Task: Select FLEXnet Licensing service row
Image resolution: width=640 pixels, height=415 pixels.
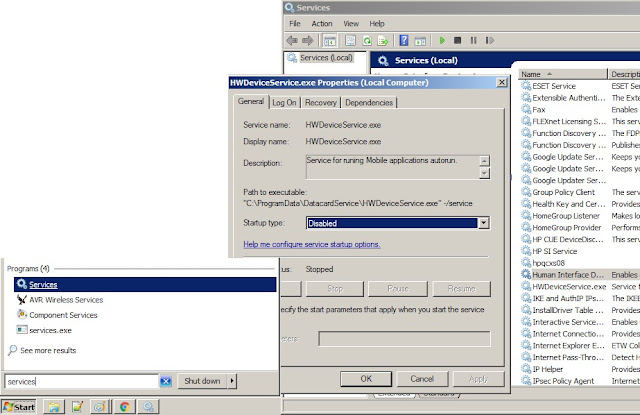Action: 569,122
